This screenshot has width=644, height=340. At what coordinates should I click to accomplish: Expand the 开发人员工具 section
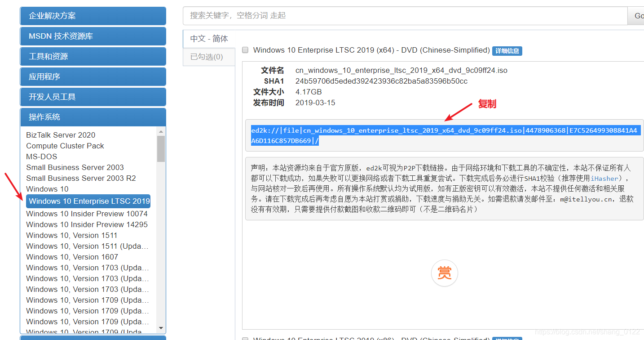click(x=93, y=97)
